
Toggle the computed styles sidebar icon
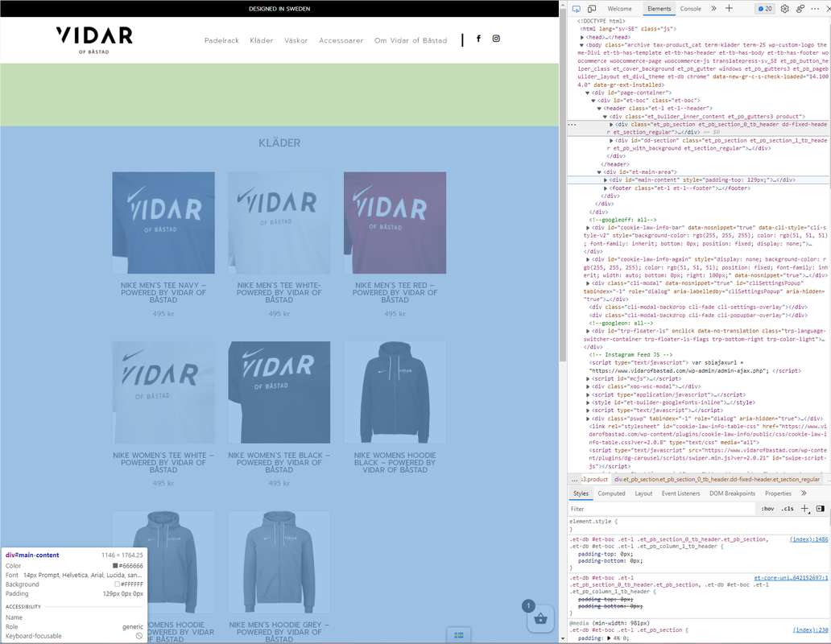coord(821,509)
